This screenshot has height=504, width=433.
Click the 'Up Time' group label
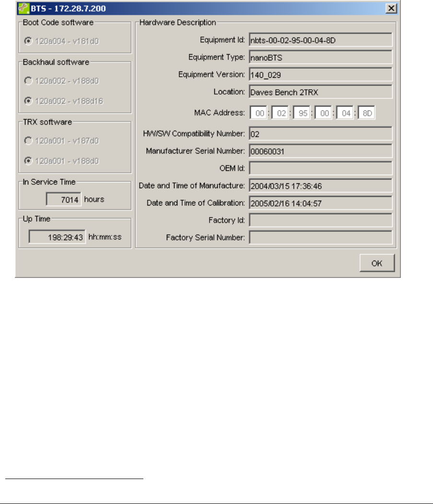[36, 219]
